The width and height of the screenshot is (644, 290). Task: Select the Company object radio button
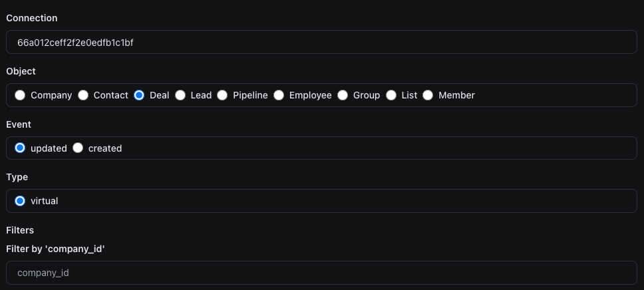[20, 95]
